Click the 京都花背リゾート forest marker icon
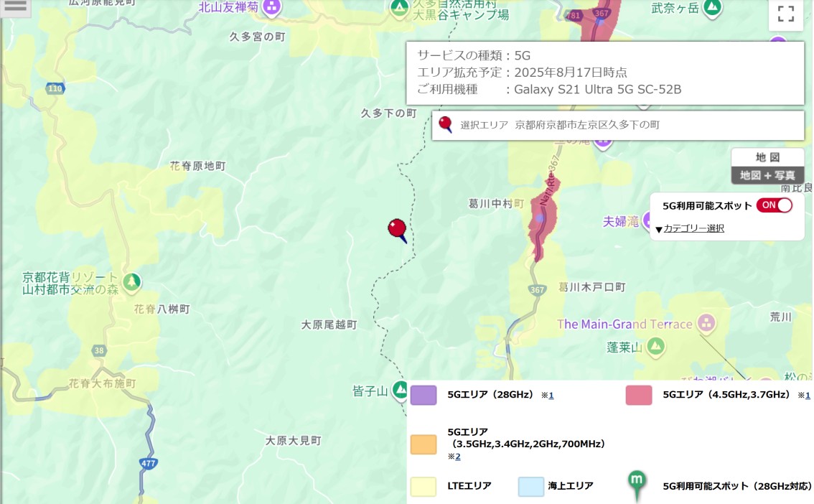 131,282
